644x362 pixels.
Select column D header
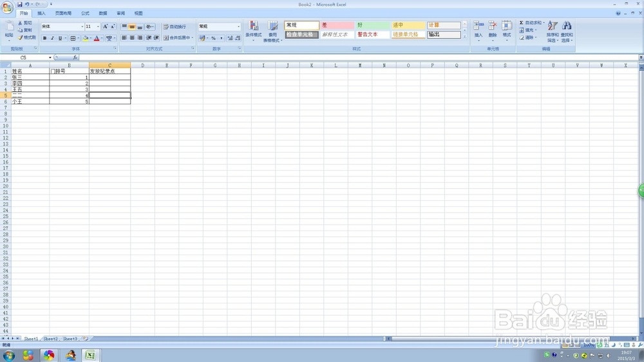click(142, 65)
